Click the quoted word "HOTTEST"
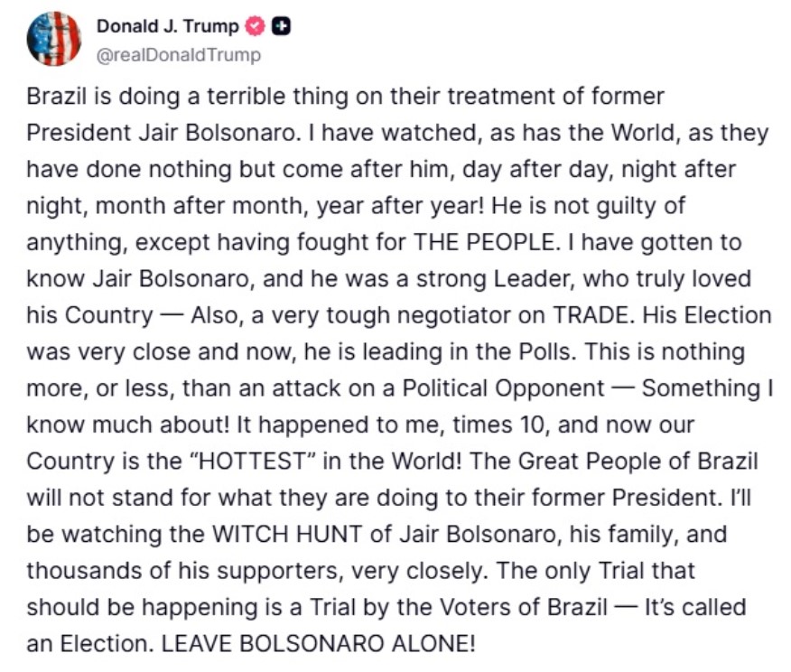791x672 pixels. tap(253, 462)
